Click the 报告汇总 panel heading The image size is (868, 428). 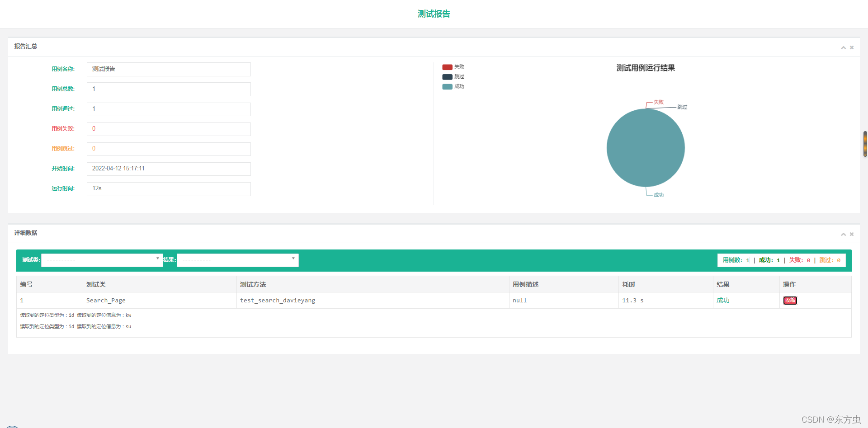point(26,47)
